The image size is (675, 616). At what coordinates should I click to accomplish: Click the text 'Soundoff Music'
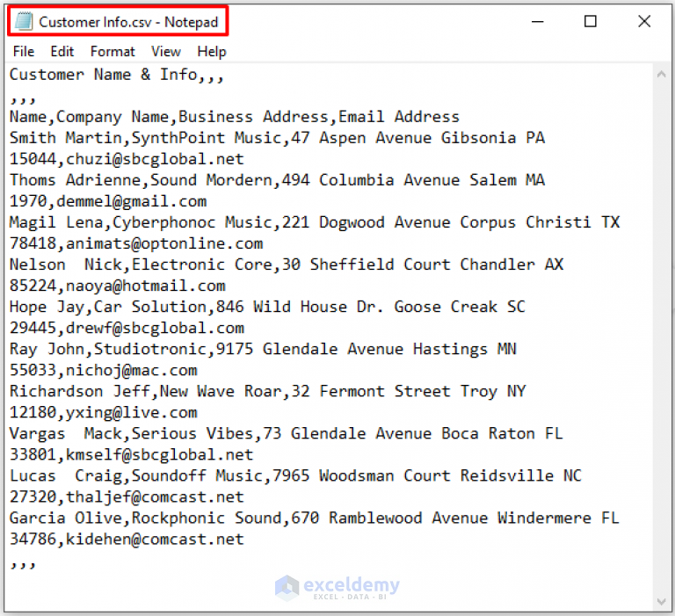pyautogui.click(x=197, y=475)
